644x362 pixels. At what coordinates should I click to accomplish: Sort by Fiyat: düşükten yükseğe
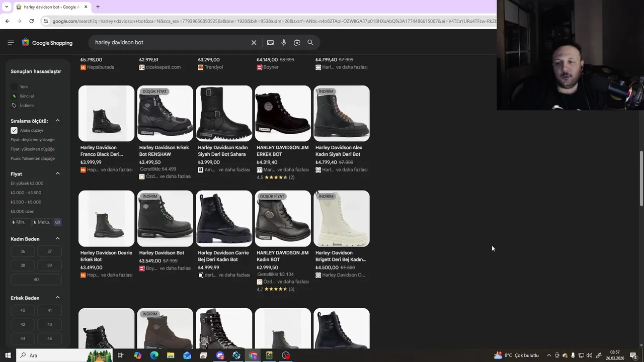[33, 140]
